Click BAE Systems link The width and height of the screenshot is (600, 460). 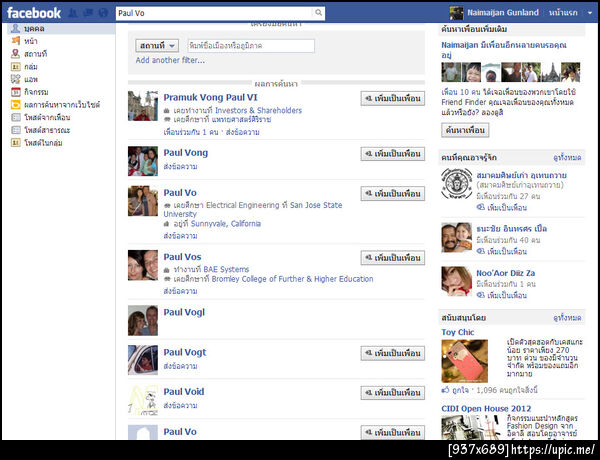pyautogui.click(x=226, y=269)
